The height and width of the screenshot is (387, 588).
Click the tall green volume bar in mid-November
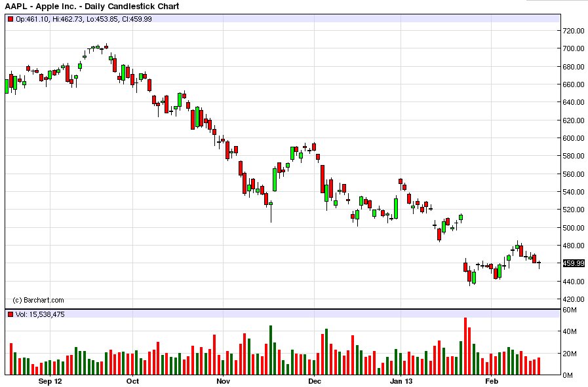pyautogui.click(x=271, y=350)
